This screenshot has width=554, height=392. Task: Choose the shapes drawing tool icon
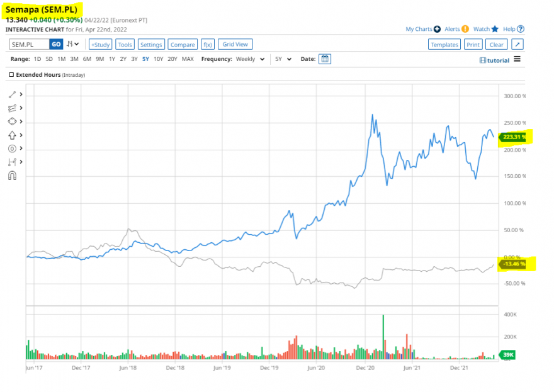(13, 121)
